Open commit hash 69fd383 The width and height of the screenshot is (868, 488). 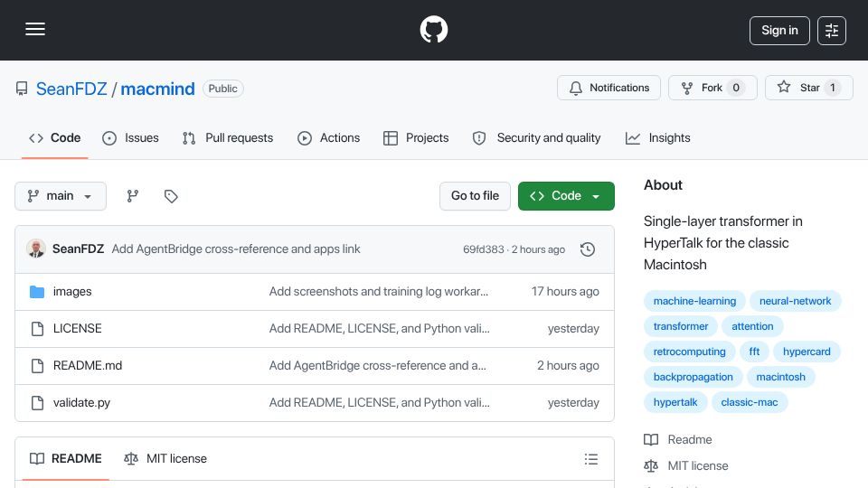pyautogui.click(x=483, y=249)
